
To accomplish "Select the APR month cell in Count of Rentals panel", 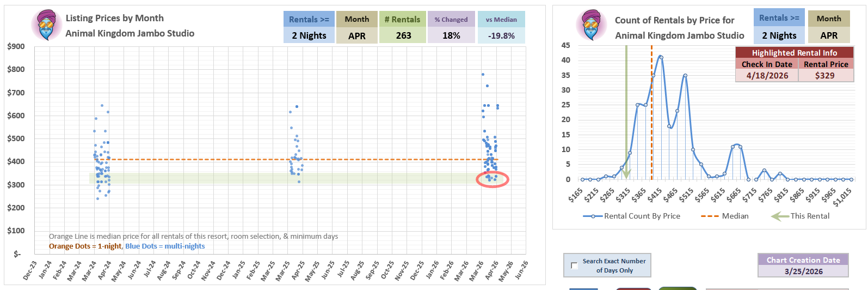I will [x=829, y=35].
